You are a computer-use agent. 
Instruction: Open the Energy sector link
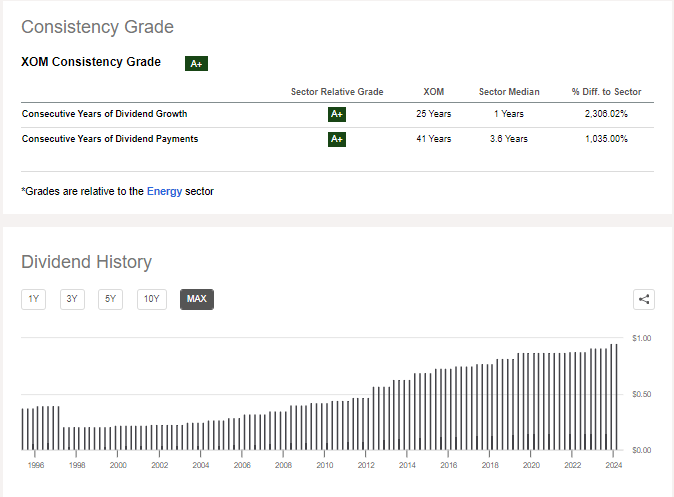pos(164,191)
